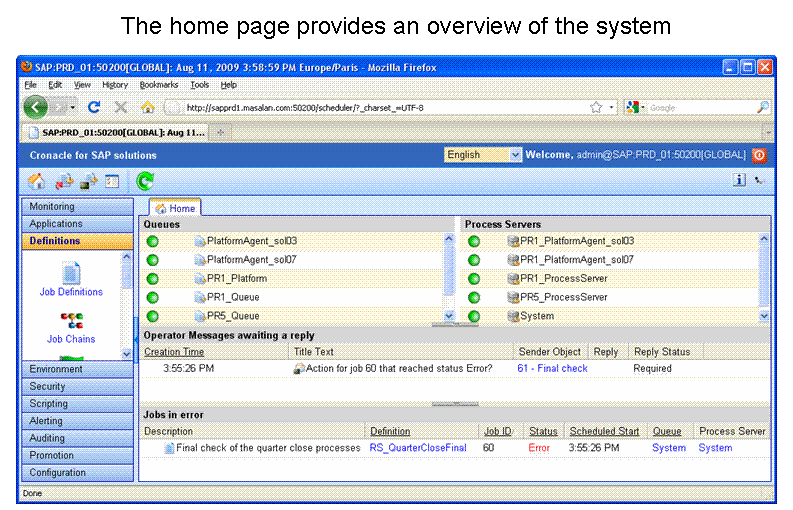Viewport: 793px width, 510px height.
Task: Click the operator message icon before 'Action for job 60'
Action: pyautogui.click(x=299, y=369)
